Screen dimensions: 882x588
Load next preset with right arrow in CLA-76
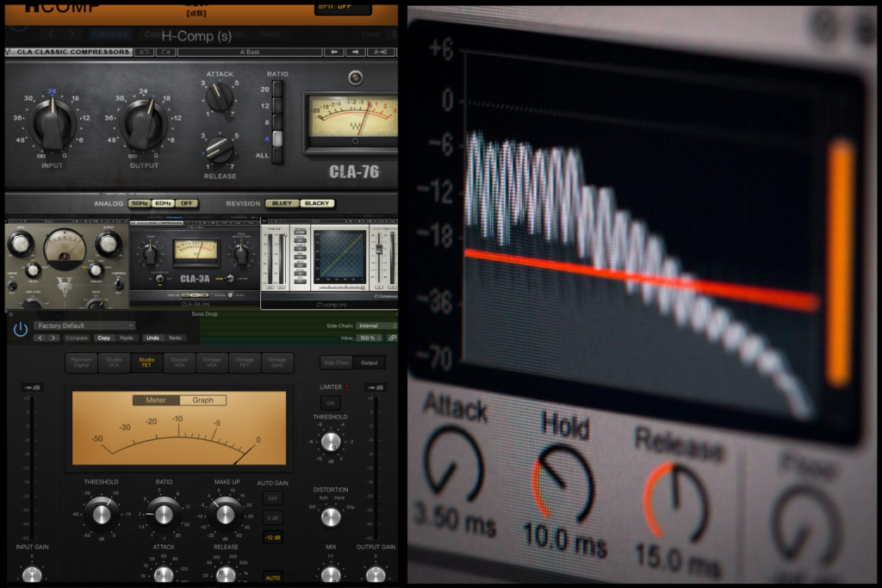pos(355,53)
